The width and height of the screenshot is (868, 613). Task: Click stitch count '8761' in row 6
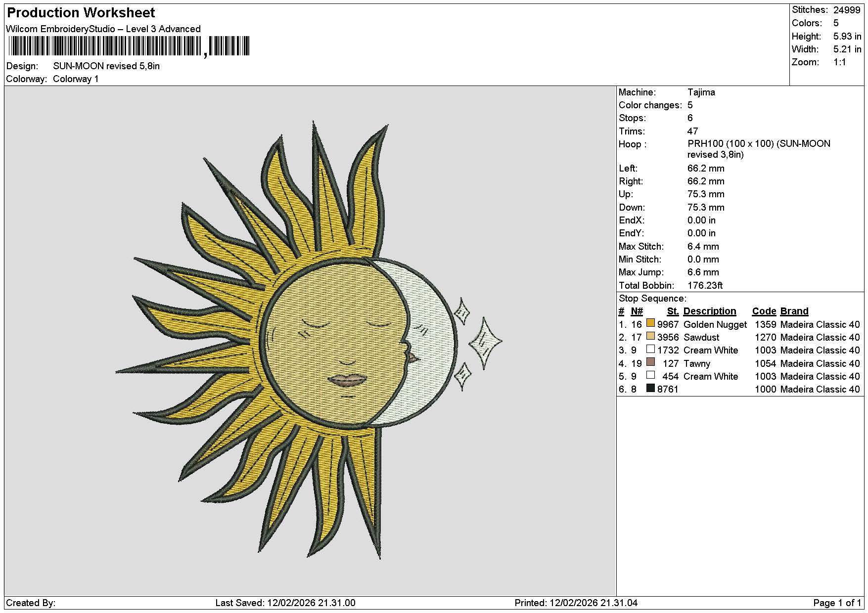[668, 389]
